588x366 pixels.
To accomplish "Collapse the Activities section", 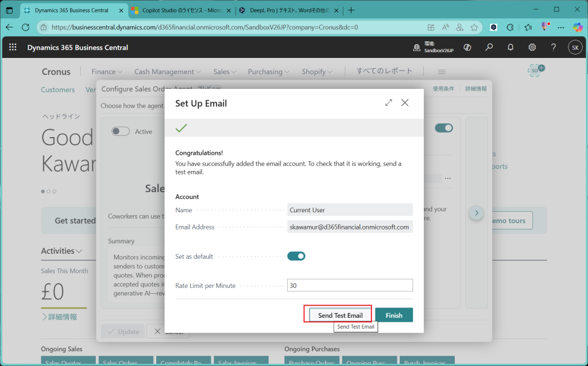I will (x=61, y=251).
